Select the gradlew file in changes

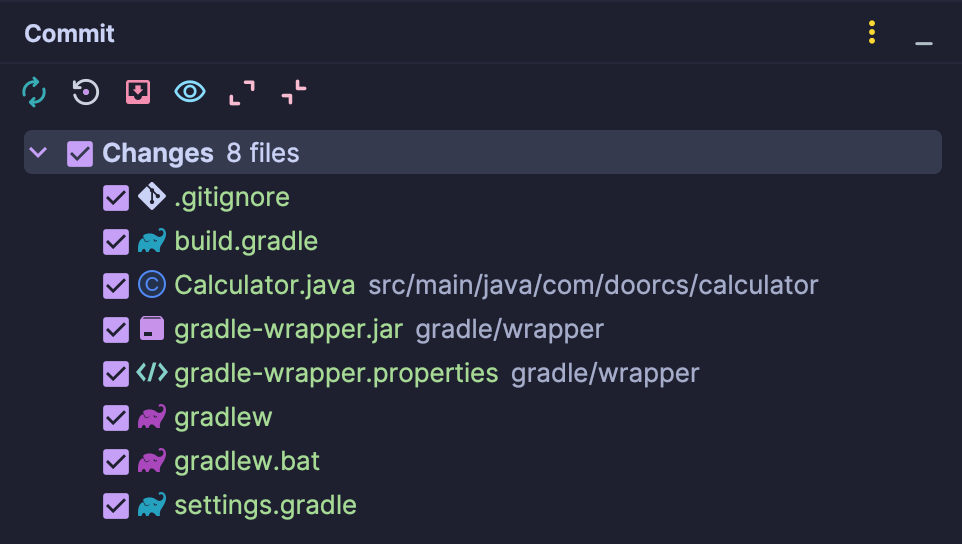coord(223,418)
